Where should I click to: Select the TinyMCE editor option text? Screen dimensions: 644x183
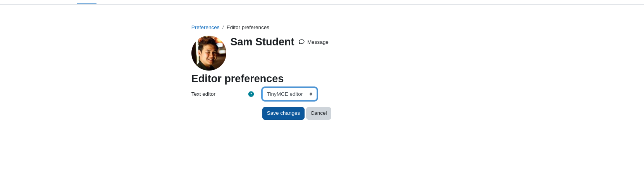(285, 94)
